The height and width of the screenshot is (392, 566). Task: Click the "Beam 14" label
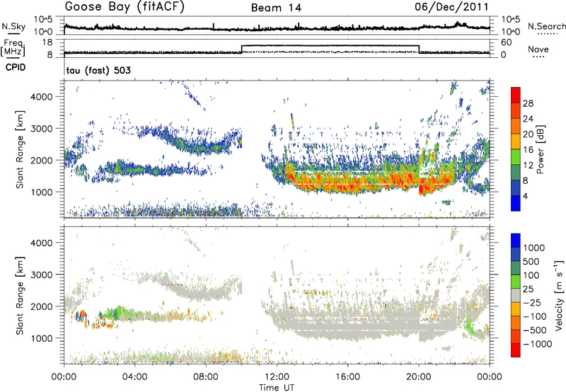[276, 8]
